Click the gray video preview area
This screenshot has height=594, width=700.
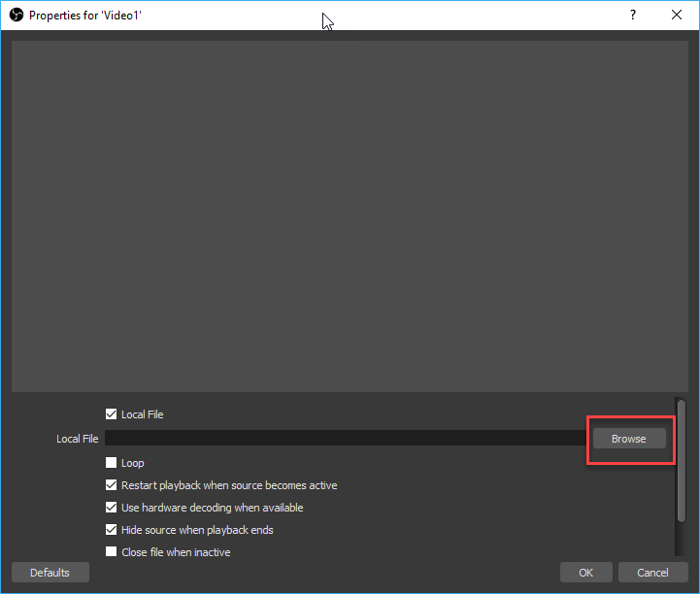[350, 216]
